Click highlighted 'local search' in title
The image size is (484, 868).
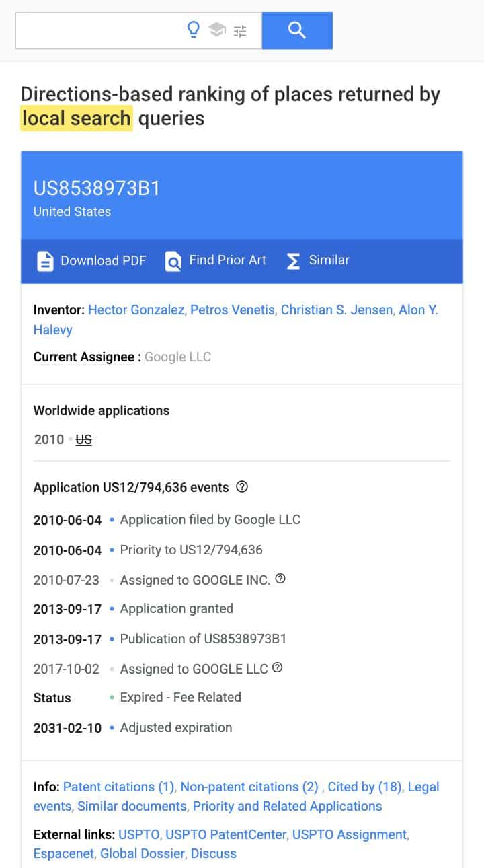tap(77, 118)
